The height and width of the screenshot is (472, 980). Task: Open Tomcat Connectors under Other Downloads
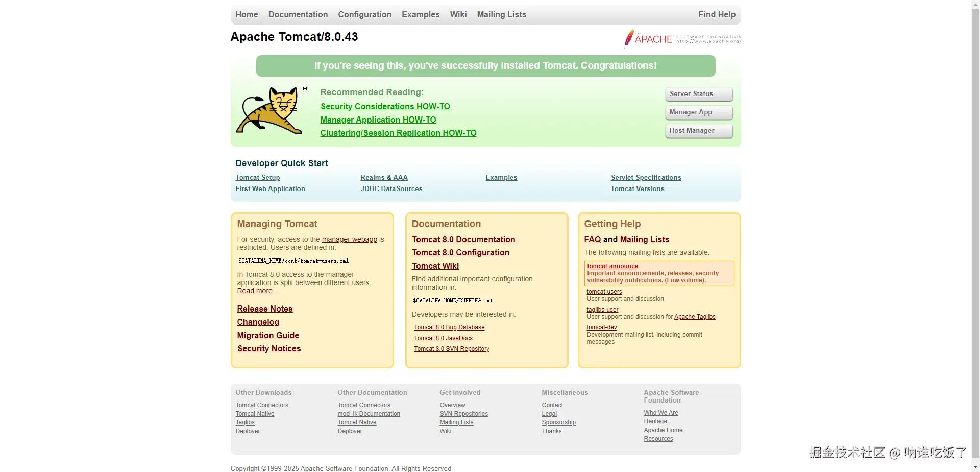coord(262,405)
